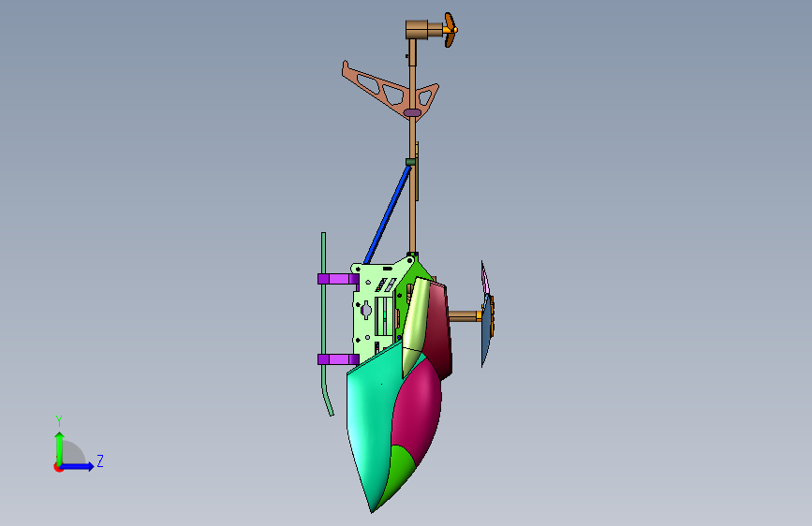Select the blue diagonal support strut
This screenshot has width=812, height=526.
click(x=388, y=213)
